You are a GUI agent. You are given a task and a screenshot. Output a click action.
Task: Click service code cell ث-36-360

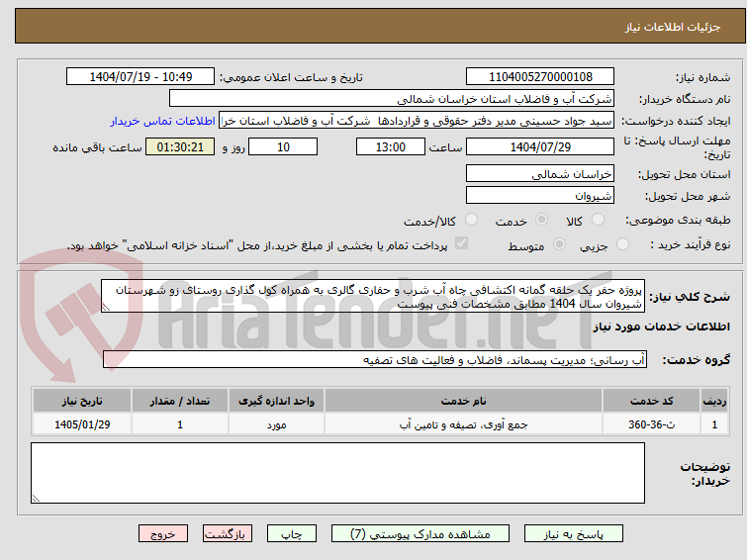pyautogui.click(x=651, y=424)
